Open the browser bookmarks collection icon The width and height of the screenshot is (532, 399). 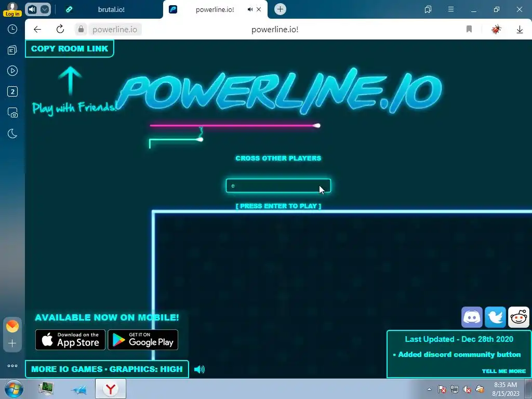pos(428,9)
